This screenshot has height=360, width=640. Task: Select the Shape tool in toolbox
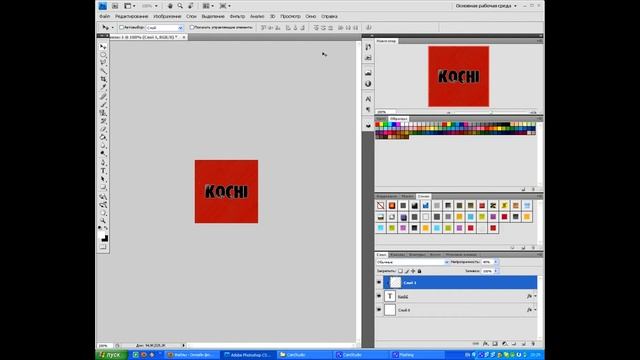(103, 188)
